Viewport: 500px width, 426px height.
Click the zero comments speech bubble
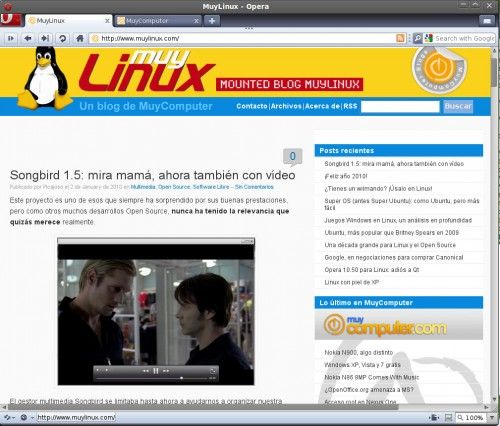pyautogui.click(x=292, y=157)
